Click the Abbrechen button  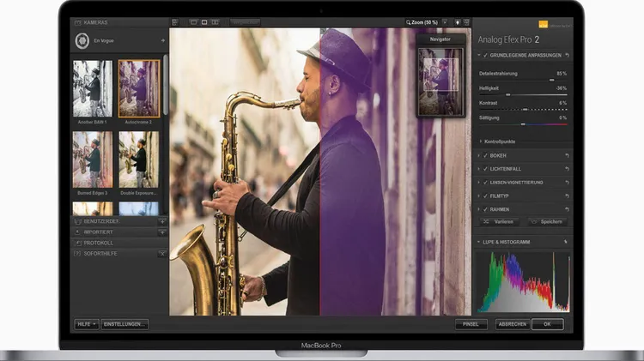[513, 324]
